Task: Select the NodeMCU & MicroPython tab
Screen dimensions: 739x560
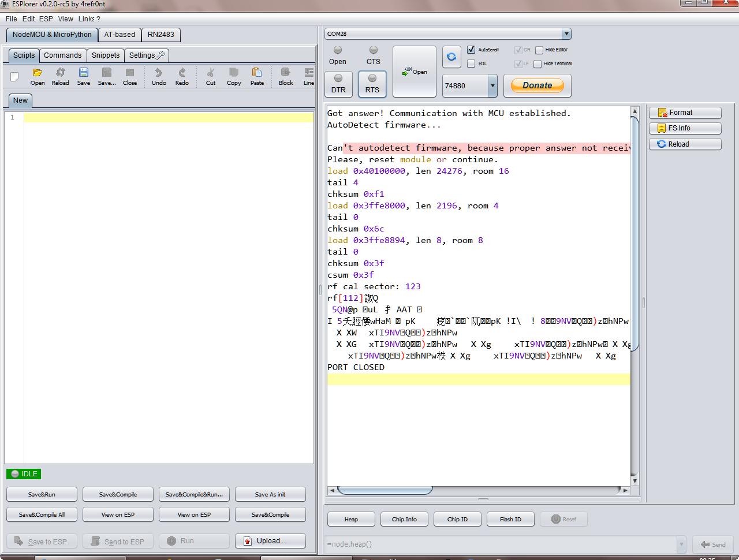Action: (x=52, y=35)
